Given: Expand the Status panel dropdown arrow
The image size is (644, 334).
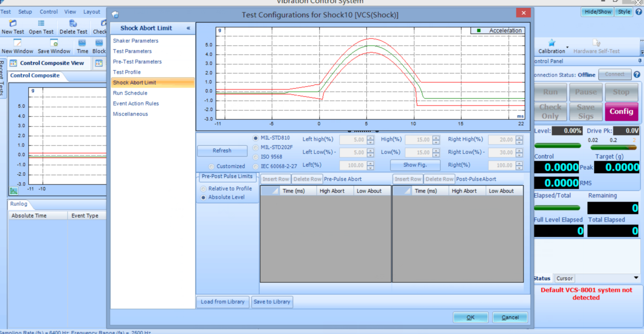Looking at the screenshot, I should pos(636,278).
